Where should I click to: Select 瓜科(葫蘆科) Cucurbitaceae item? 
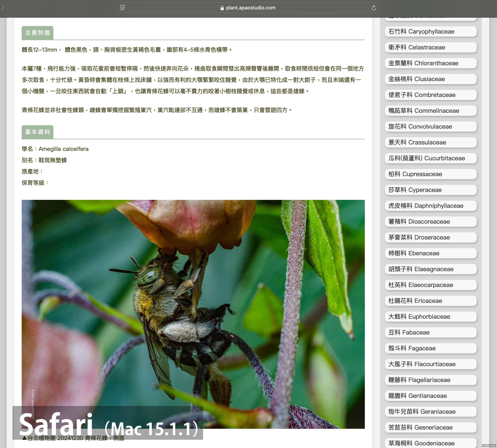coord(430,158)
